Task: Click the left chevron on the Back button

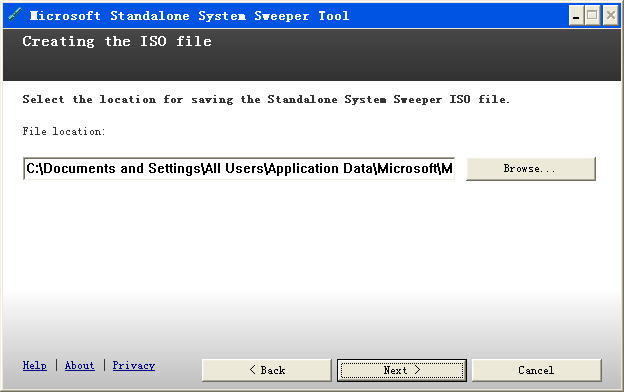Action: (252, 370)
